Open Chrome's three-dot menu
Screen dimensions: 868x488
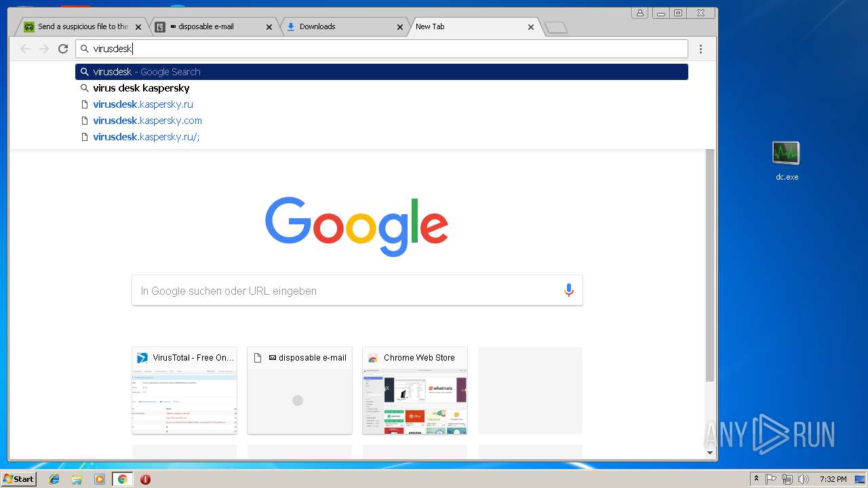point(701,49)
